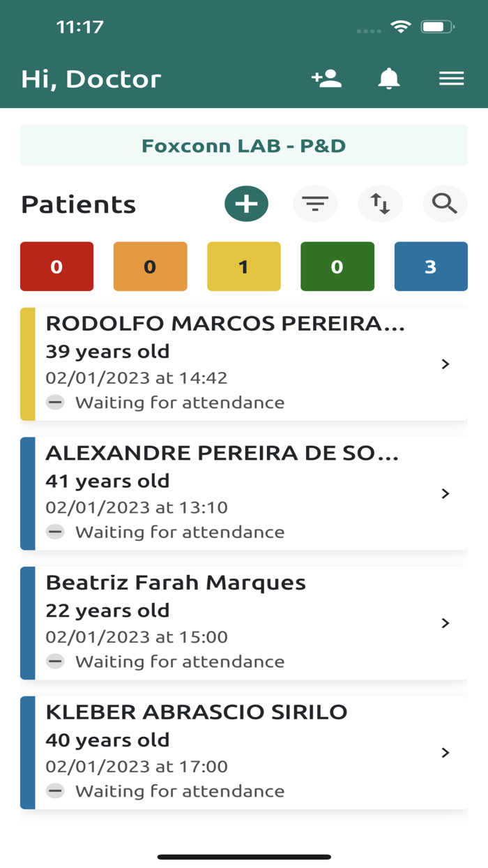Add a new patient with plus button
Viewport: 488px width, 868px height.
coord(246,204)
